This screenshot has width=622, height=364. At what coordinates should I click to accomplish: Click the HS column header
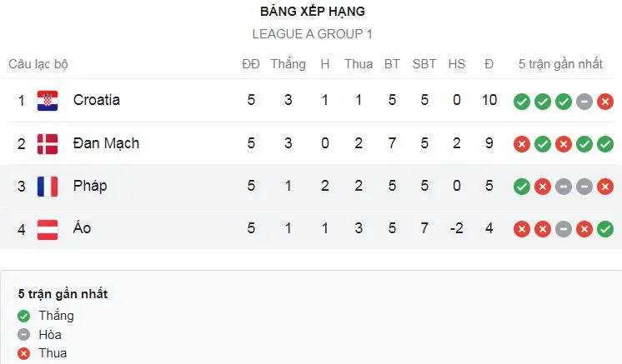(x=457, y=64)
